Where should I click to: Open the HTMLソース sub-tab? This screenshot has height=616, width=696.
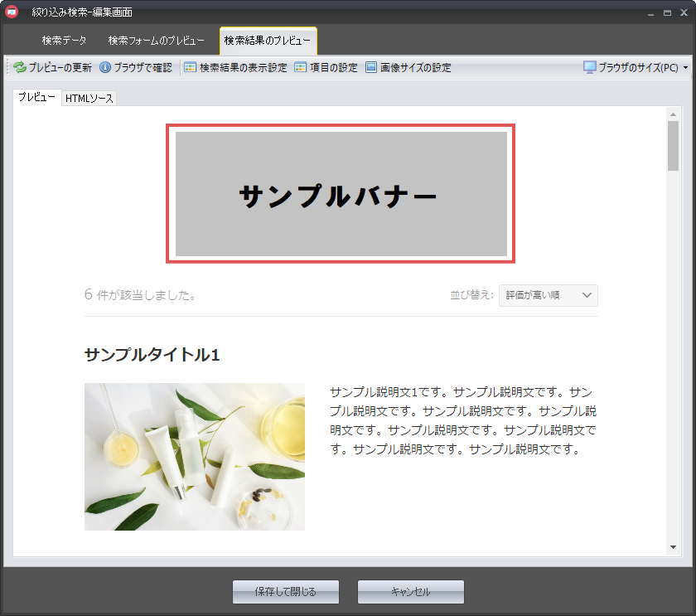[x=89, y=99]
